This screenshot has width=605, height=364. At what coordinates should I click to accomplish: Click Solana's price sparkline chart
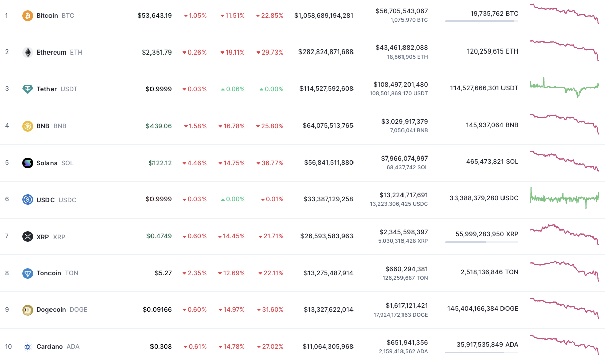pyautogui.click(x=565, y=161)
